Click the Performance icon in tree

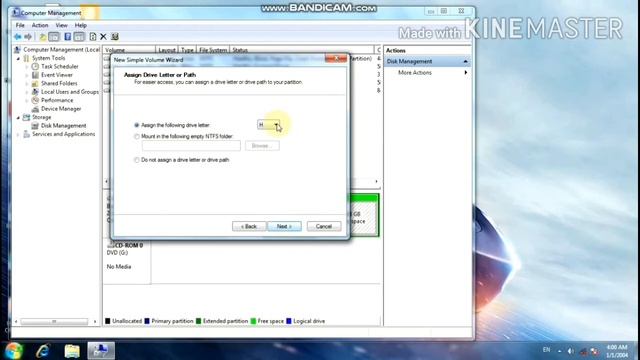(x=36, y=100)
